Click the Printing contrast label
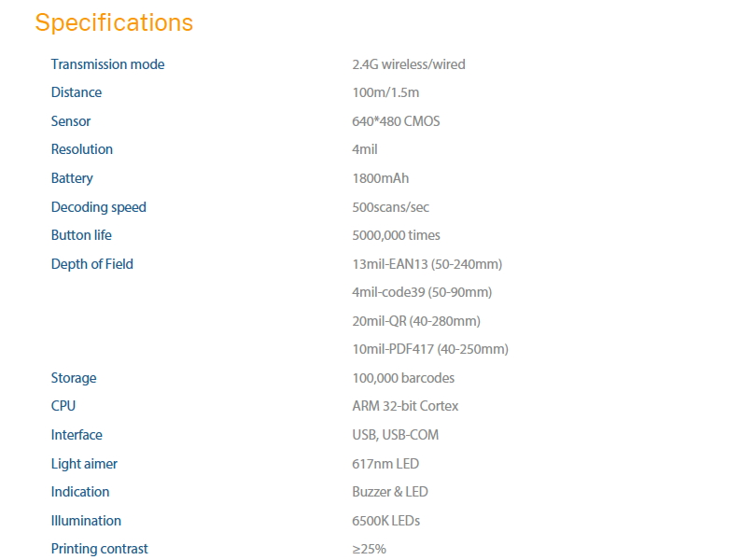Screen dimensions: 756x560 (x=100, y=549)
